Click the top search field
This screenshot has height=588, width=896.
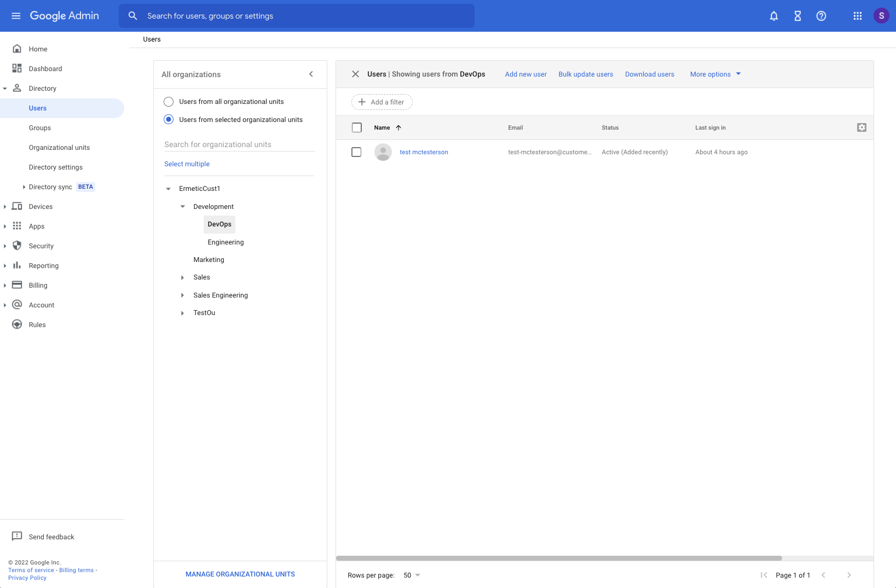pyautogui.click(x=297, y=16)
